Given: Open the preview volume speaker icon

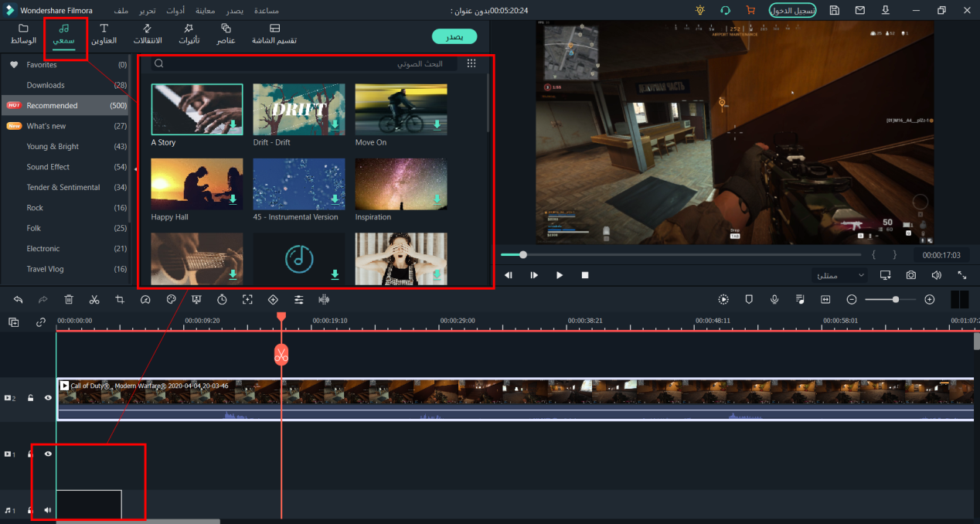Looking at the screenshot, I should pos(937,275).
